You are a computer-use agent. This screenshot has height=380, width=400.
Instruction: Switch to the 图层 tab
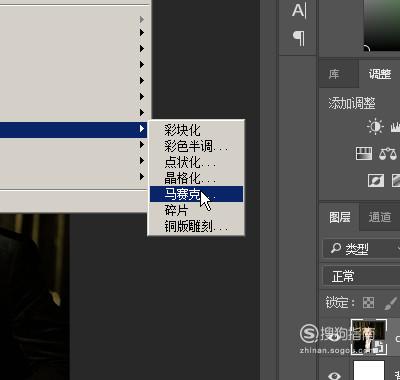click(x=340, y=217)
